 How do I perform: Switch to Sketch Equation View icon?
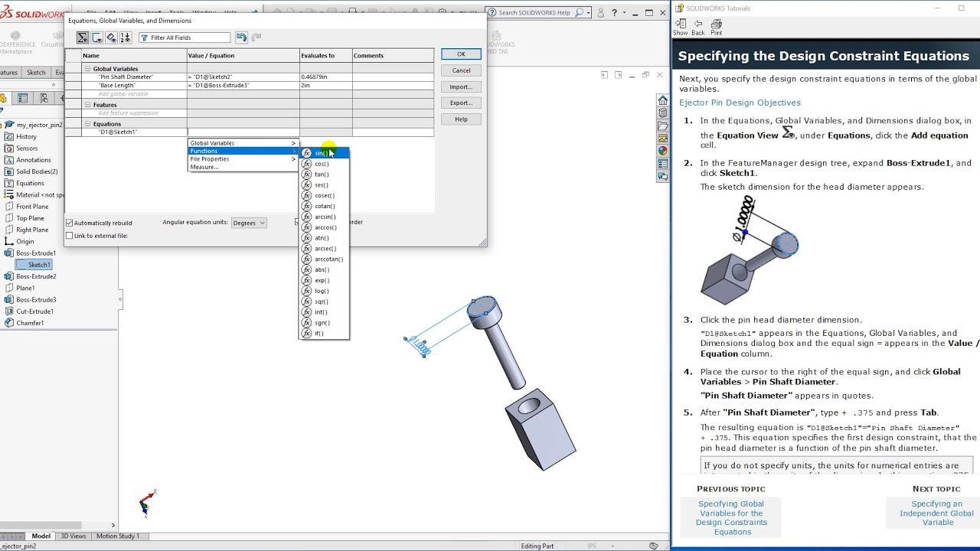pos(97,37)
